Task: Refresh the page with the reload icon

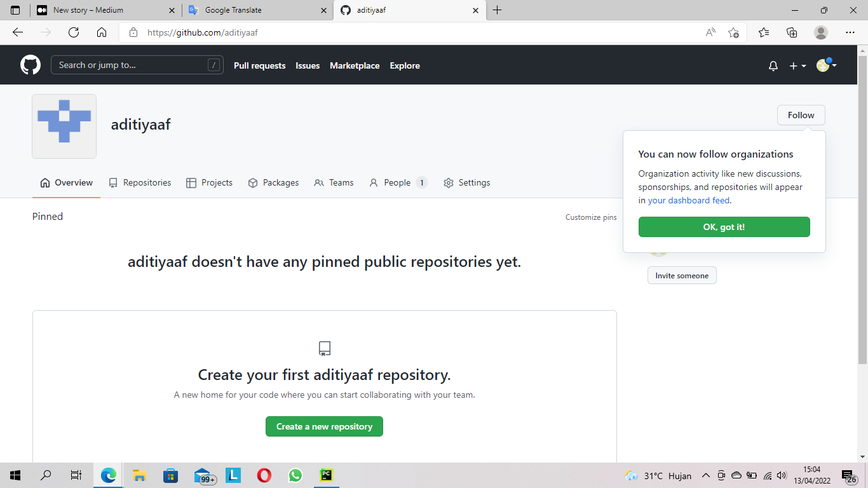Action: point(73,32)
